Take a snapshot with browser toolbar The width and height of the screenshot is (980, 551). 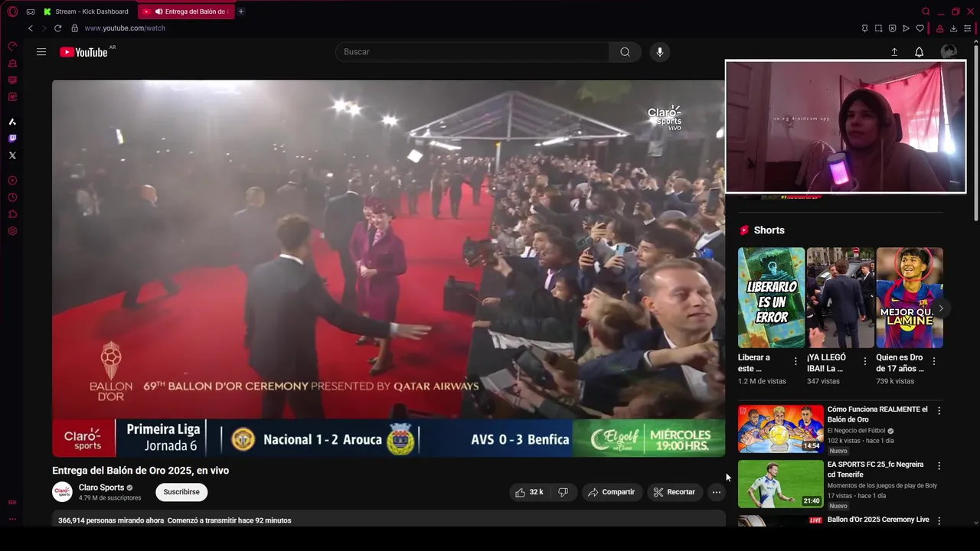[x=878, y=28]
